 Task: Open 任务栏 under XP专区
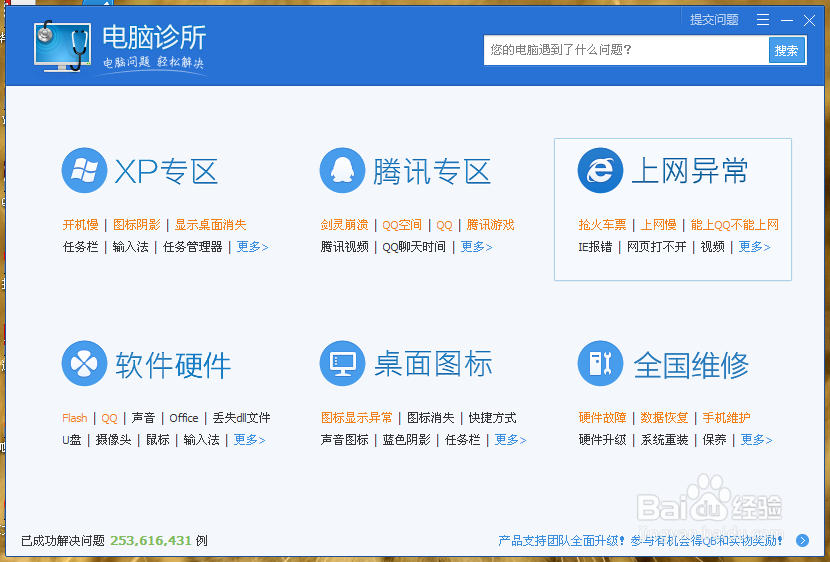(x=80, y=247)
